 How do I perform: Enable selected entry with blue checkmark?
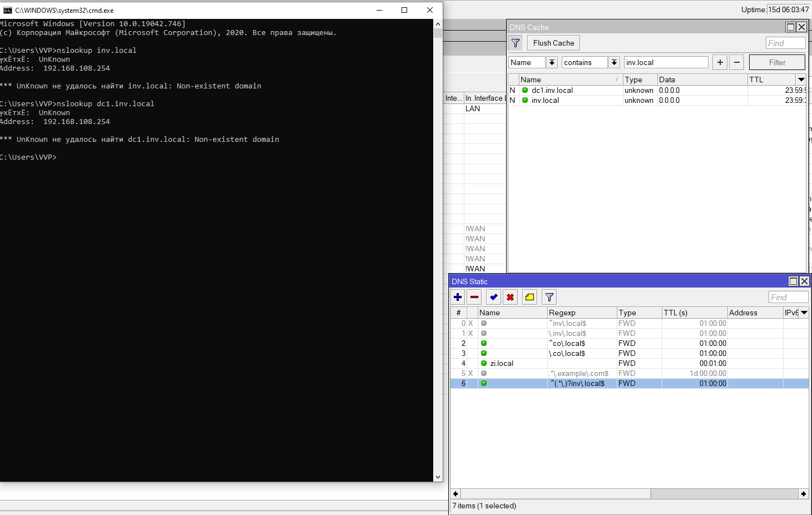494,297
